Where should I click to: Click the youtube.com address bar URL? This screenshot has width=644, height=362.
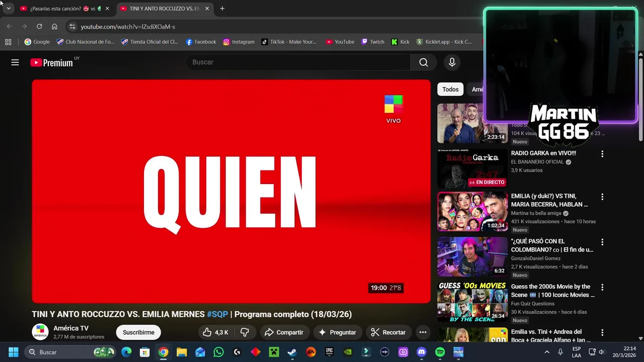pos(128,27)
